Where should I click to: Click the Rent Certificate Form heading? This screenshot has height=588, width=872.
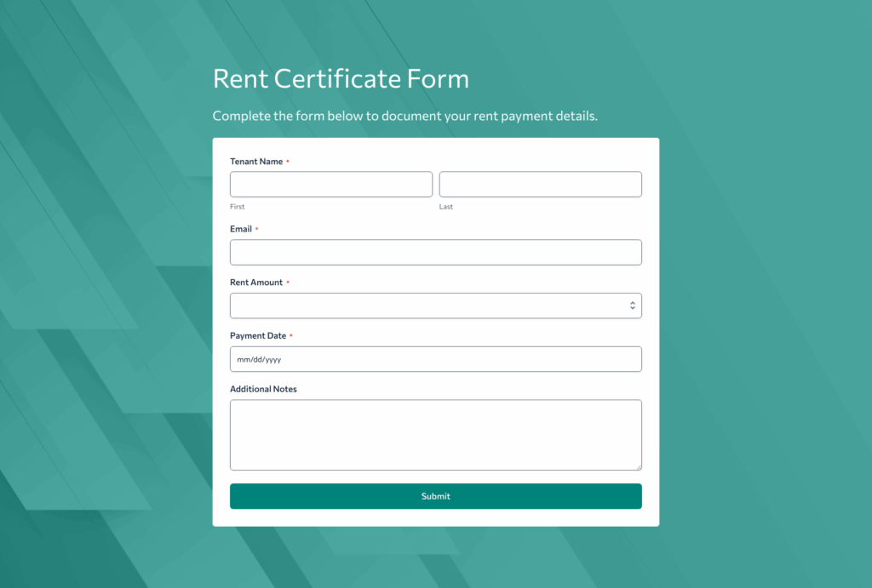pyautogui.click(x=341, y=78)
